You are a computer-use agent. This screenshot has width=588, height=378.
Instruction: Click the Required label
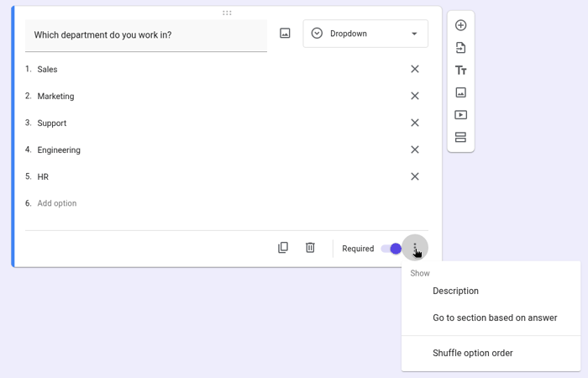coord(358,249)
